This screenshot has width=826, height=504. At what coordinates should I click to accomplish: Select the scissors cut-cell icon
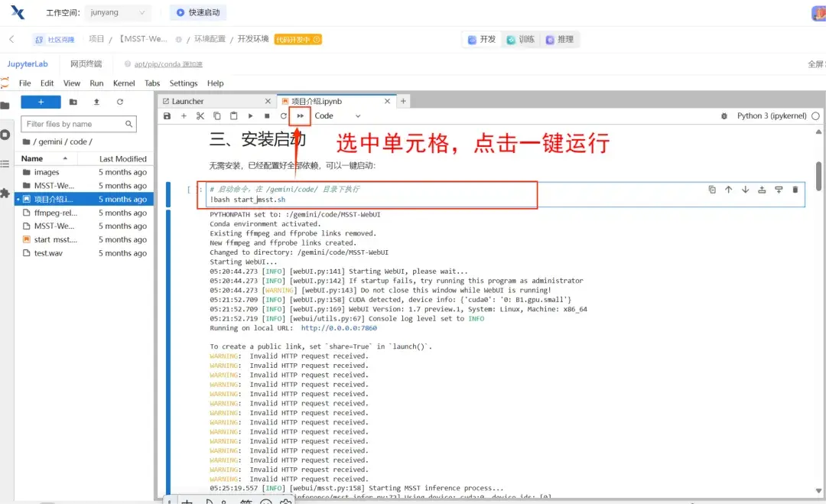200,115
